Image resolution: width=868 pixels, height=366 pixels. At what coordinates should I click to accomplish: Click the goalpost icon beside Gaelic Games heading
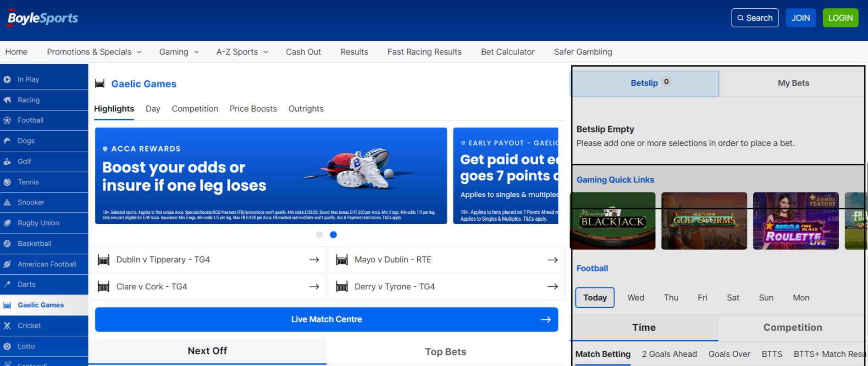click(100, 83)
